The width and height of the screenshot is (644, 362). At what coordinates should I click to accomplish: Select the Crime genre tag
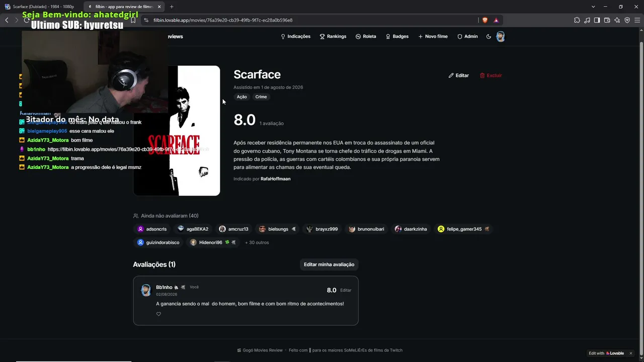pos(261,97)
